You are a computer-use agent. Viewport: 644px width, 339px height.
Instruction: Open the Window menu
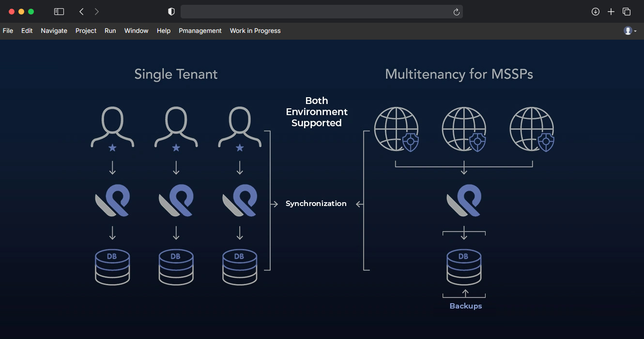pyautogui.click(x=136, y=30)
